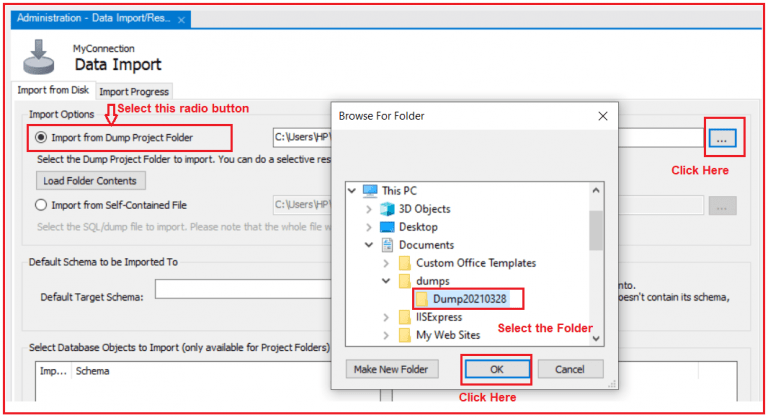Expand the 3D Objects node

pyautogui.click(x=369, y=209)
